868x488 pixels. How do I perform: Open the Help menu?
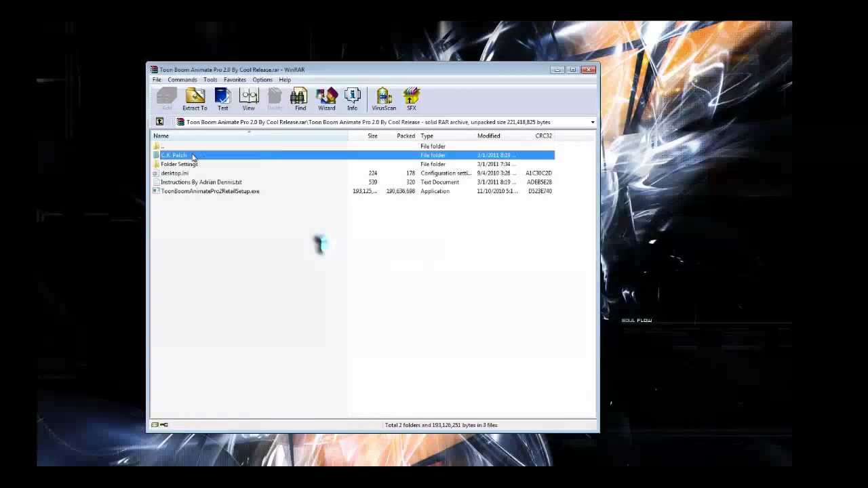(285, 80)
